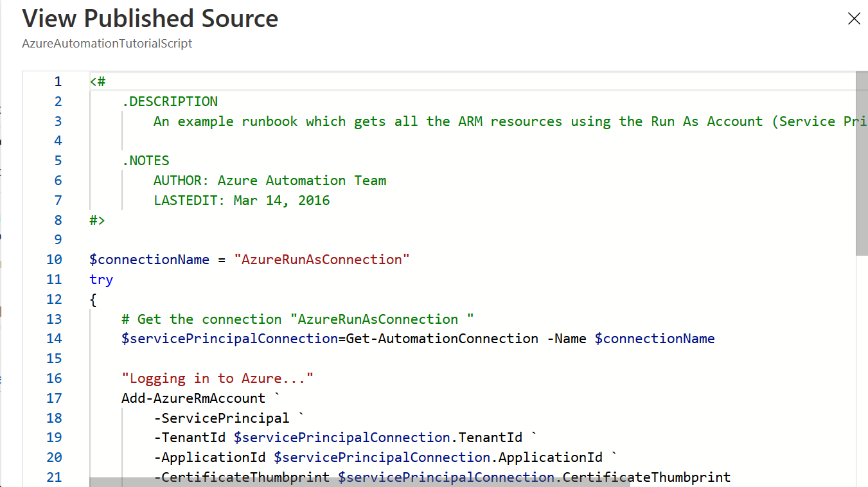Click the -ApplicationId parameter on line 20
The height and width of the screenshot is (487, 868).
[213, 457]
